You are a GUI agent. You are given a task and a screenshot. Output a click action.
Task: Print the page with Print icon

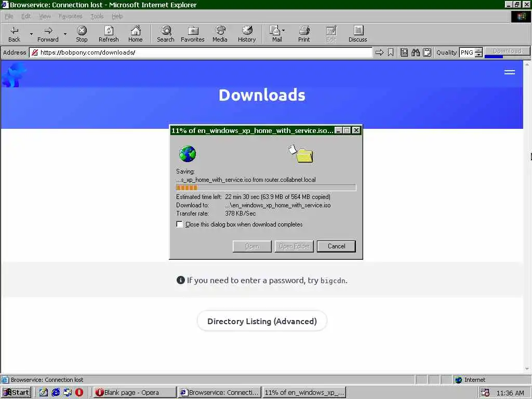pos(304,34)
